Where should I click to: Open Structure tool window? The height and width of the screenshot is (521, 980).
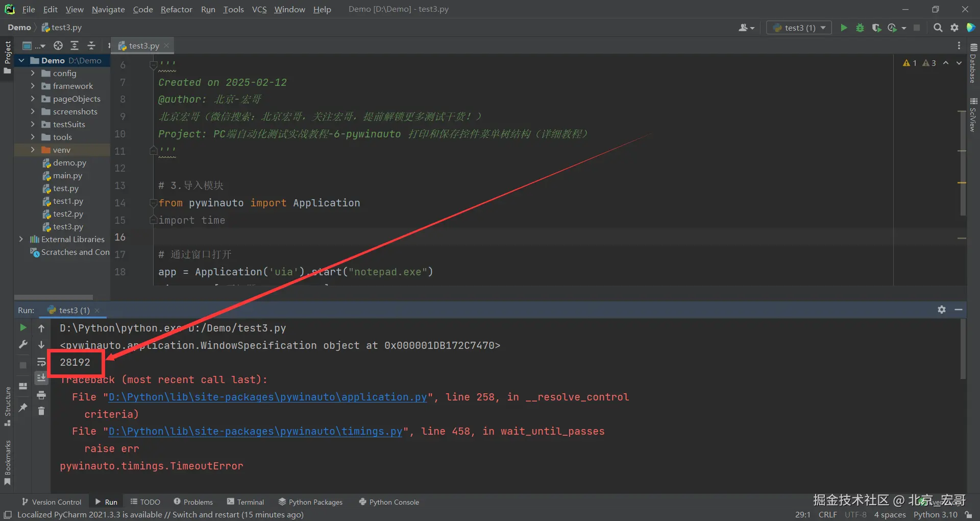tap(7, 407)
